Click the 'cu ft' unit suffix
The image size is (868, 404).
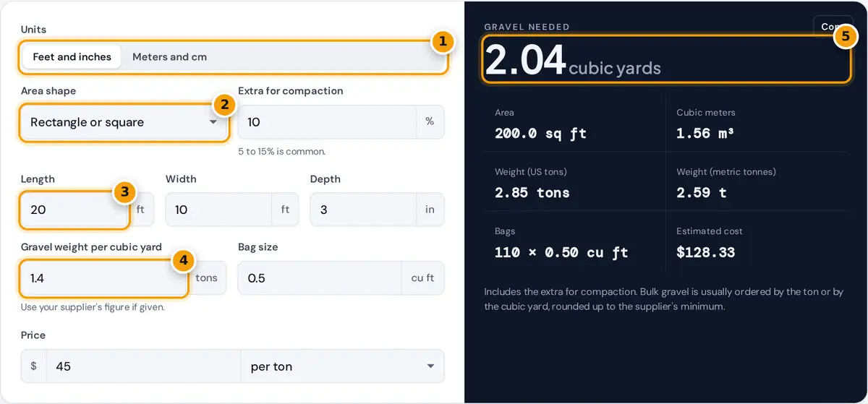422,278
